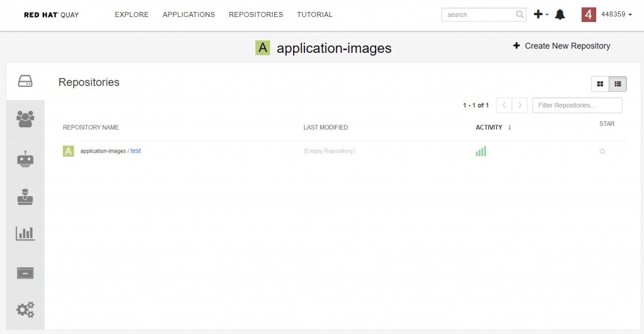Sort by Repository Name column header

click(x=91, y=127)
